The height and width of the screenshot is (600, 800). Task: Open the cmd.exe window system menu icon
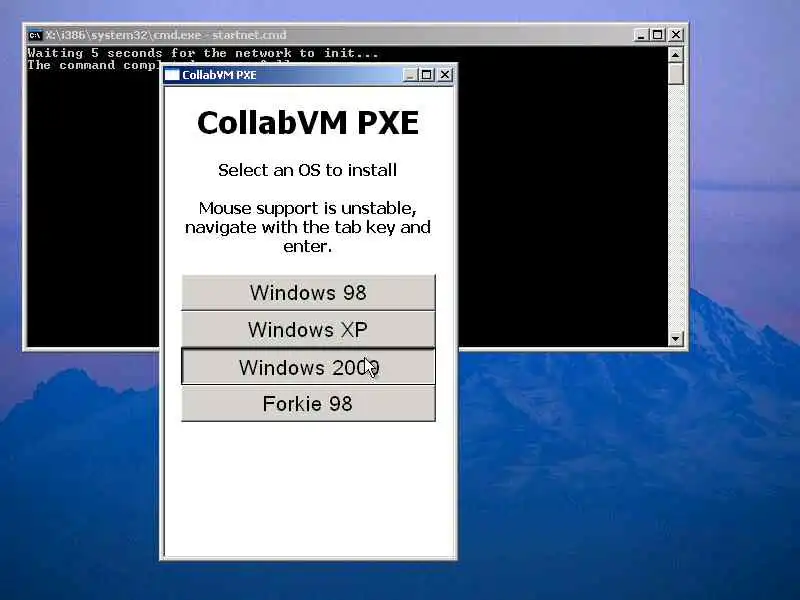35,35
